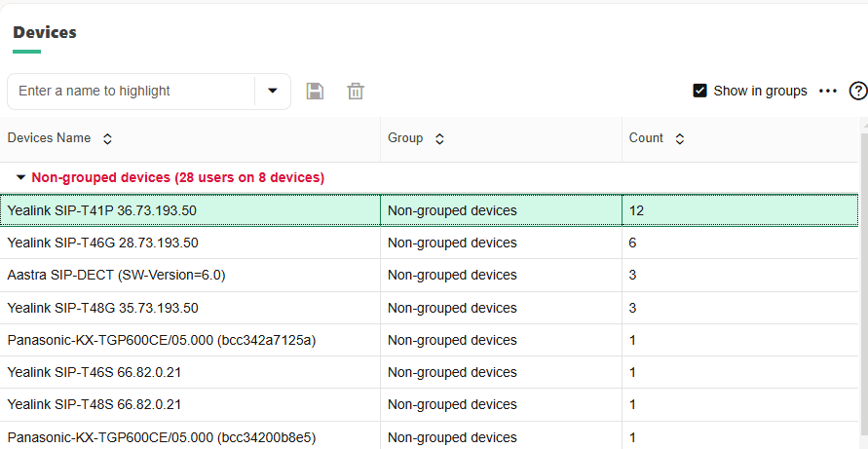Click the vertical scrollbar of the table

point(864,282)
